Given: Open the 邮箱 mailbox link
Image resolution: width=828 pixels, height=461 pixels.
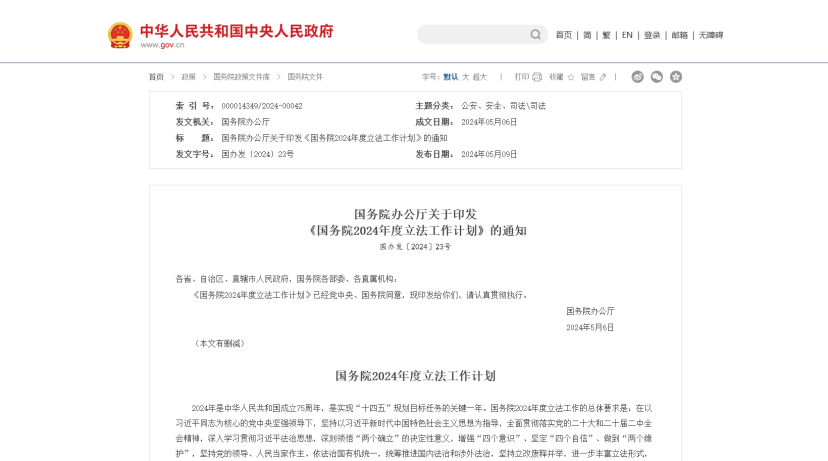Looking at the screenshot, I should [x=680, y=35].
